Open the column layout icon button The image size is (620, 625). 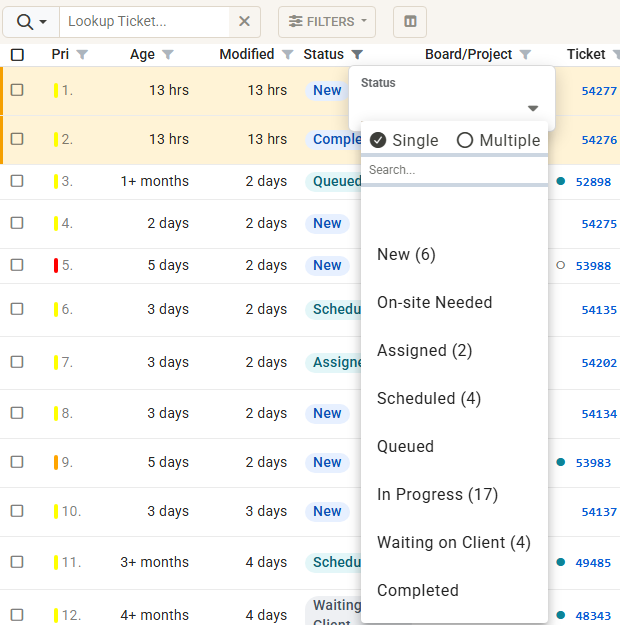[410, 22]
